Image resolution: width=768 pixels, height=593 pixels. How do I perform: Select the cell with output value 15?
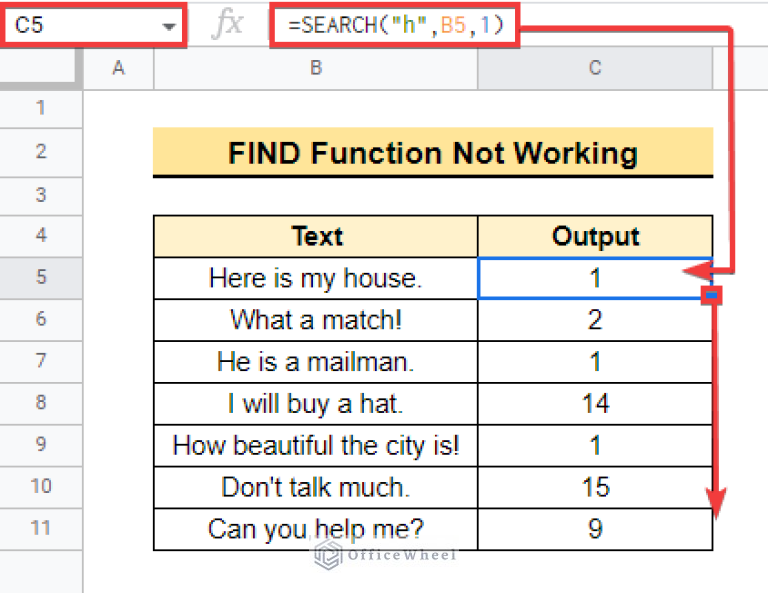(x=595, y=487)
